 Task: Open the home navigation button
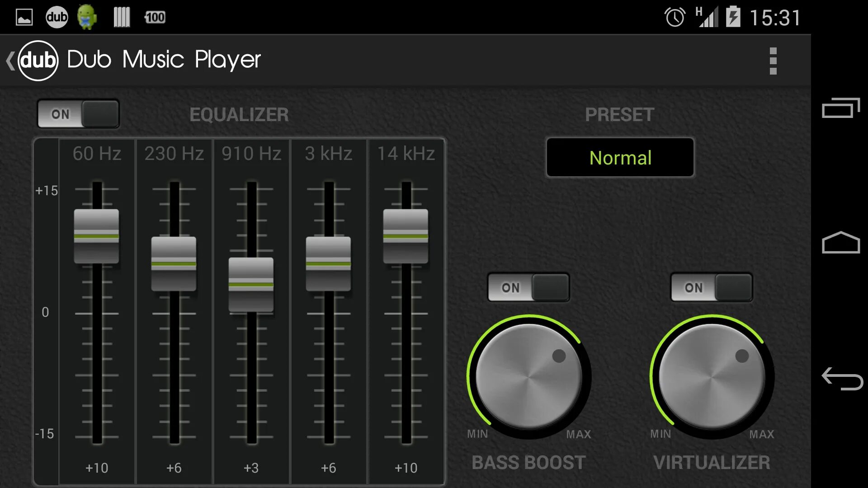(841, 243)
